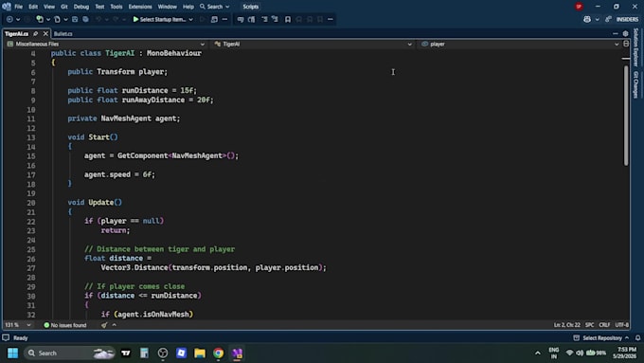
Task: Click the Live Share icon
Action: [608, 19]
